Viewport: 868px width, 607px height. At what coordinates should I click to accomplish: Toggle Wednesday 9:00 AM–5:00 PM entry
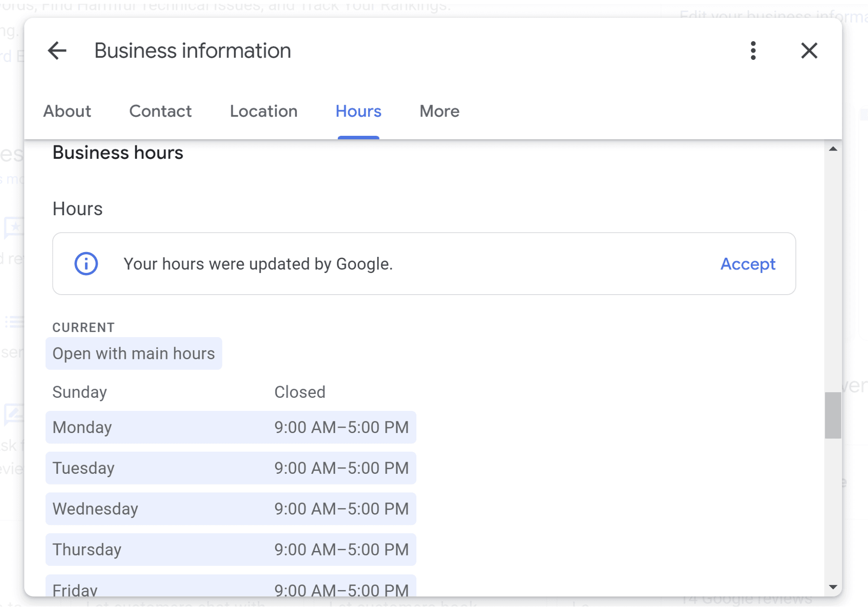pyautogui.click(x=230, y=508)
